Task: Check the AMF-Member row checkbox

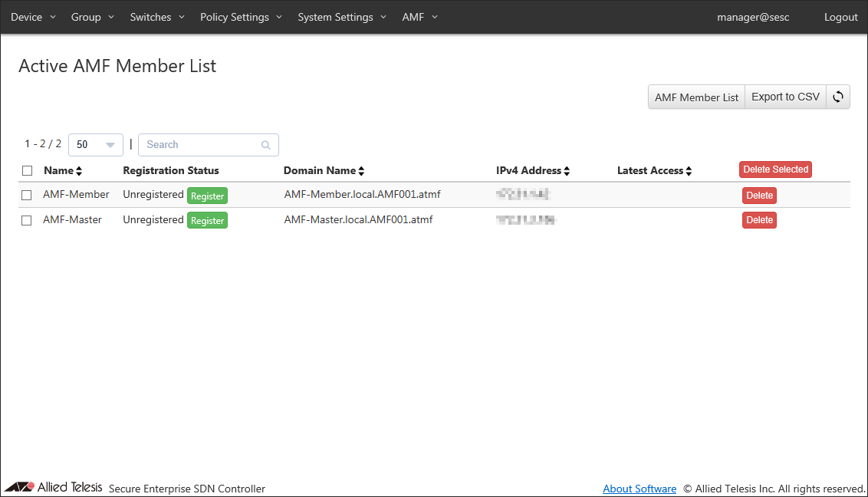Action: pyautogui.click(x=27, y=195)
